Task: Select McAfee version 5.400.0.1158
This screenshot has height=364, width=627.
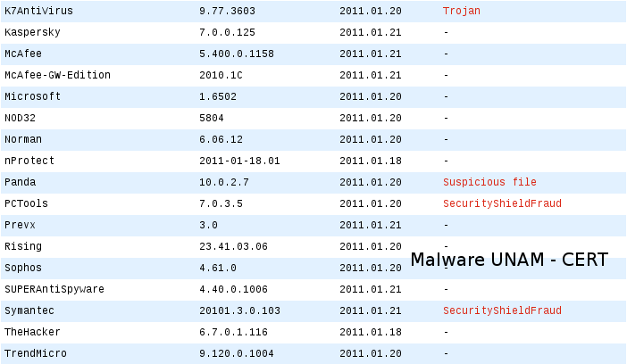Action: point(237,54)
